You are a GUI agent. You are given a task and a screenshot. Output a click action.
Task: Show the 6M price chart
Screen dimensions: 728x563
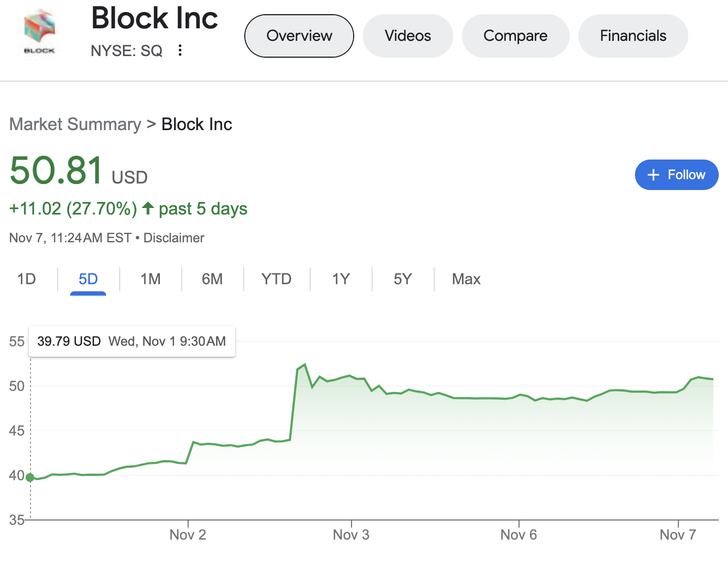(x=212, y=279)
